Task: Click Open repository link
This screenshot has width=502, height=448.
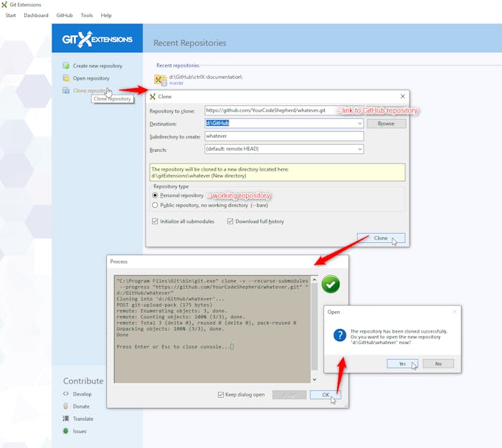Action: (x=91, y=78)
